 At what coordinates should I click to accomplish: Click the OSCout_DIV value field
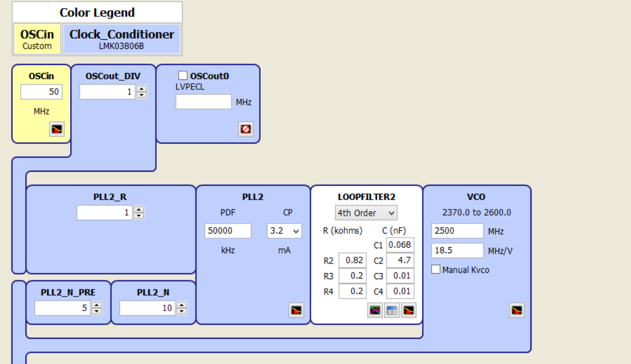point(107,92)
